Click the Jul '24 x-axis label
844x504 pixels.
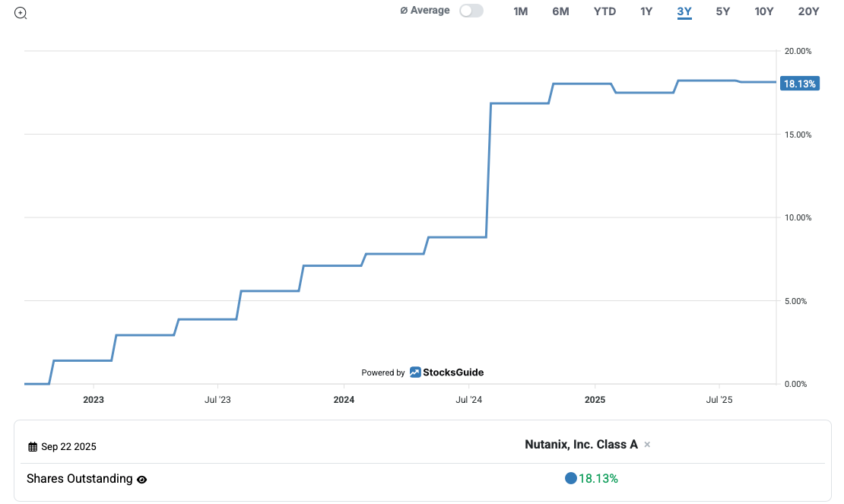coord(469,400)
